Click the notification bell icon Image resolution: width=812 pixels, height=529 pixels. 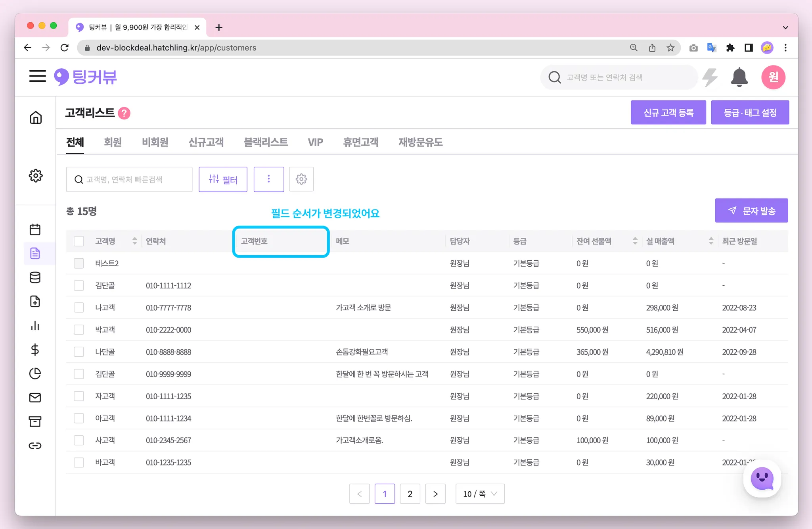[739, 77]
